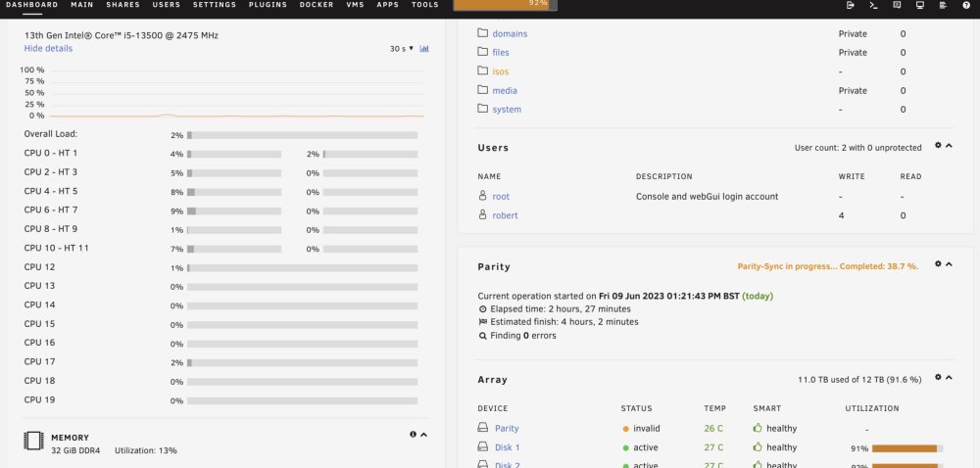Viewport: 980px width, 468px height.
Task: Open the root user link
Action: pyautogui.click(x=501, y=197)
